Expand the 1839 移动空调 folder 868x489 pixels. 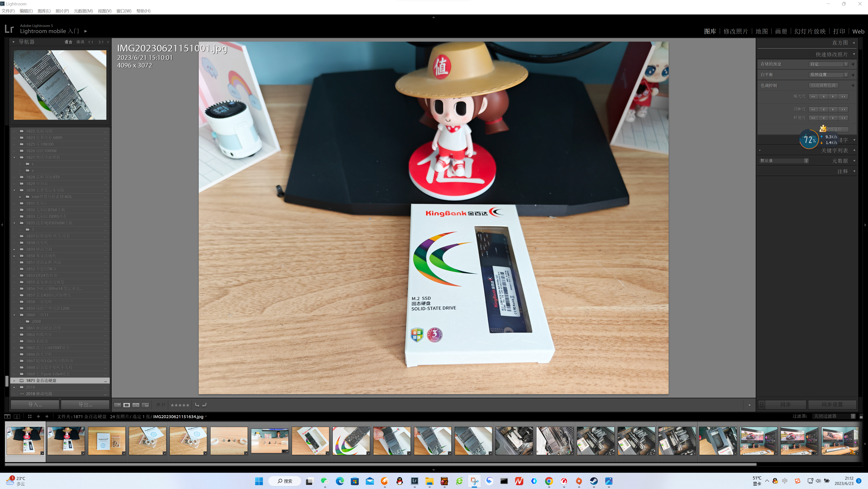coord(14,249)
